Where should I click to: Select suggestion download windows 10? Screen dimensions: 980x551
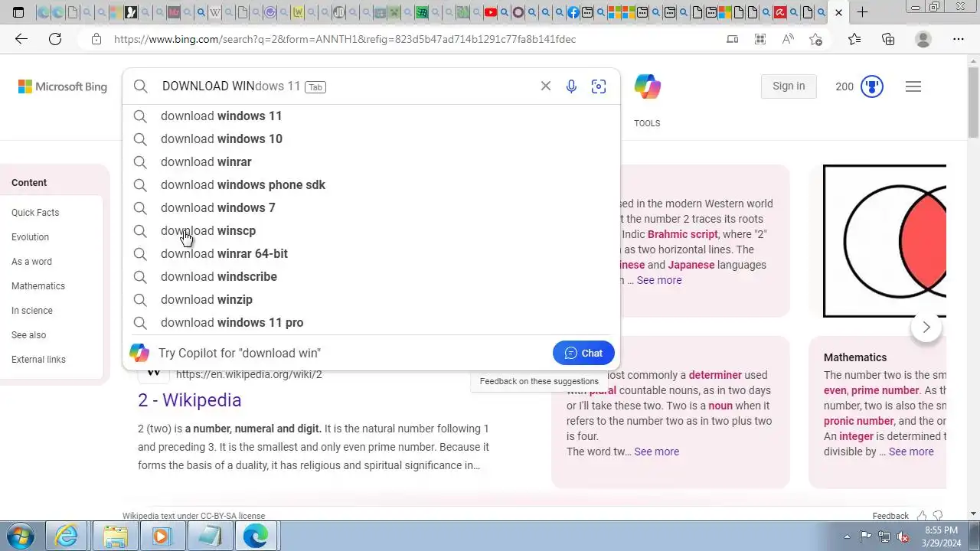[x=371, y=139]
